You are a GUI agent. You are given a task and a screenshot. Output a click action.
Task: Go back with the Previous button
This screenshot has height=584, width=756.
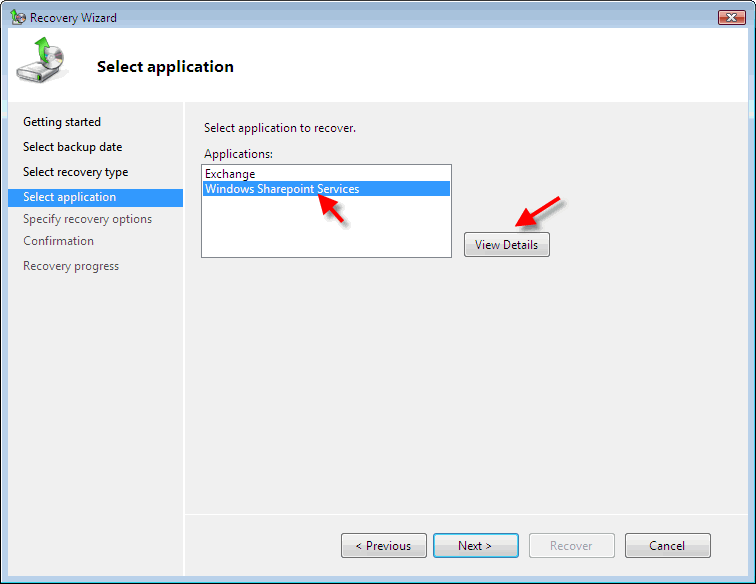384,545
